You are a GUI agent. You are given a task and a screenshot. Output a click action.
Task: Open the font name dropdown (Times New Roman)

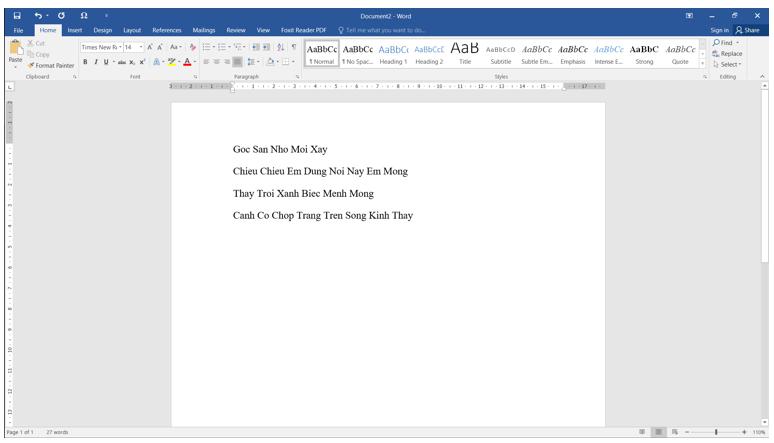click(x=100, y=47)
